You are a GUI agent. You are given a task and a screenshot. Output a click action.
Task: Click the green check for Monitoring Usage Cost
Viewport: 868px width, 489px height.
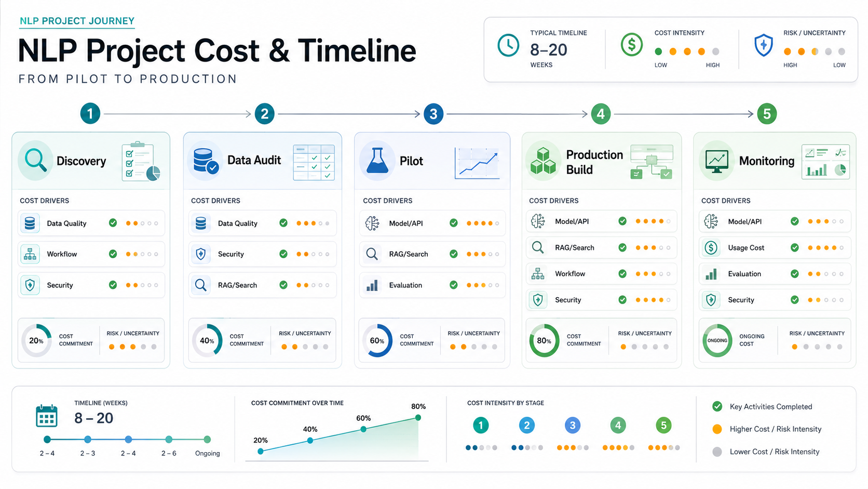click(795, 248)
